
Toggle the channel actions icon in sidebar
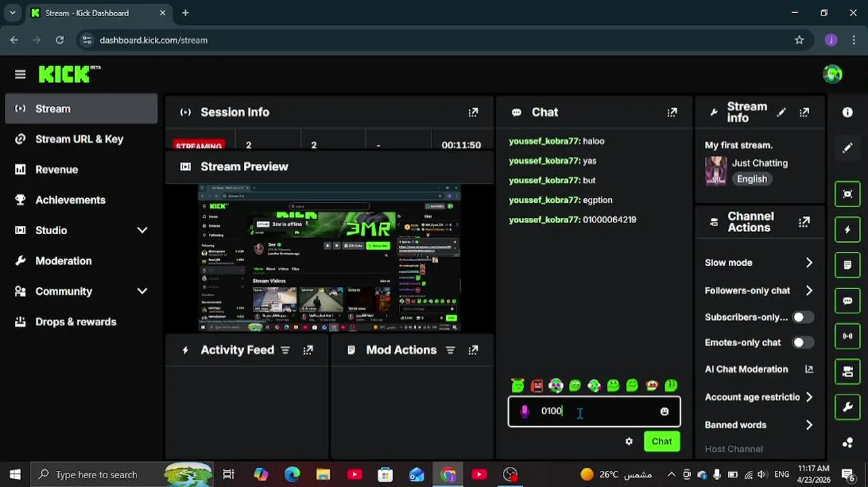(x=848, y=371)
